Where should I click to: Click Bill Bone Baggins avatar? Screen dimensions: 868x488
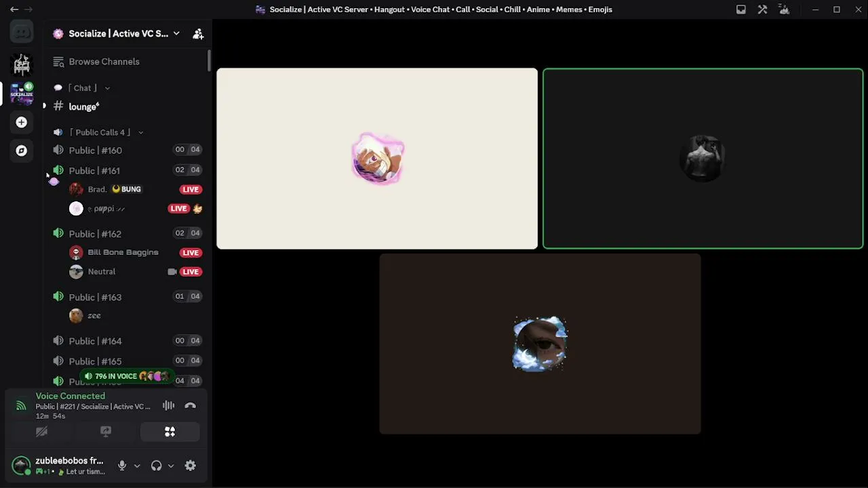(x=76, y=252)
